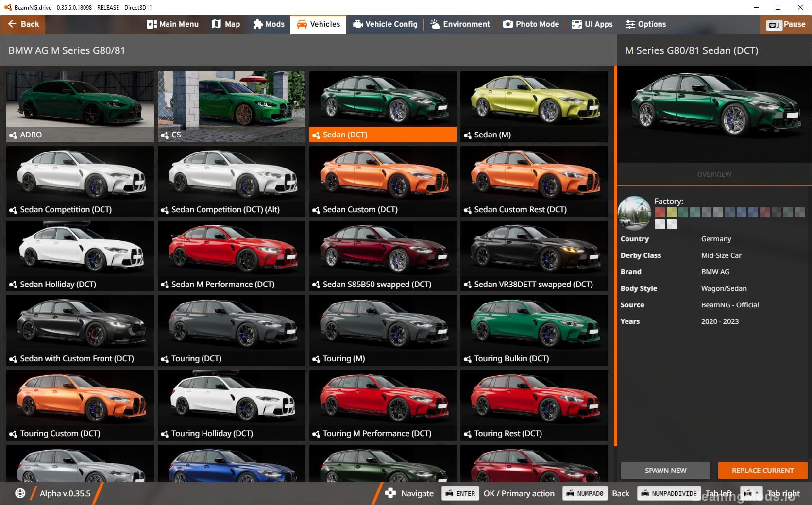This screenshot has width=812, height=505.
Task: Click the 'Factory:' label
Action: pyautogui.click(x=669, y=201)
